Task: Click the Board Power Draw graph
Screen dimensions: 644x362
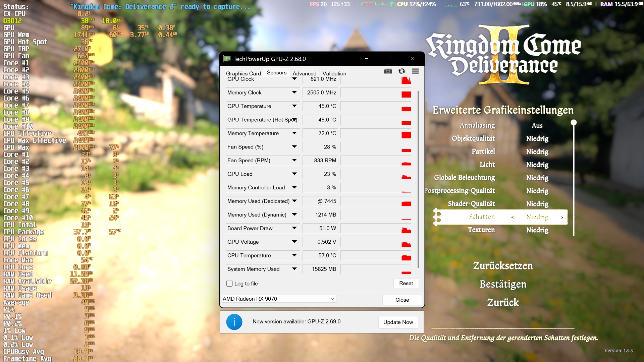Action: (376, 228)
